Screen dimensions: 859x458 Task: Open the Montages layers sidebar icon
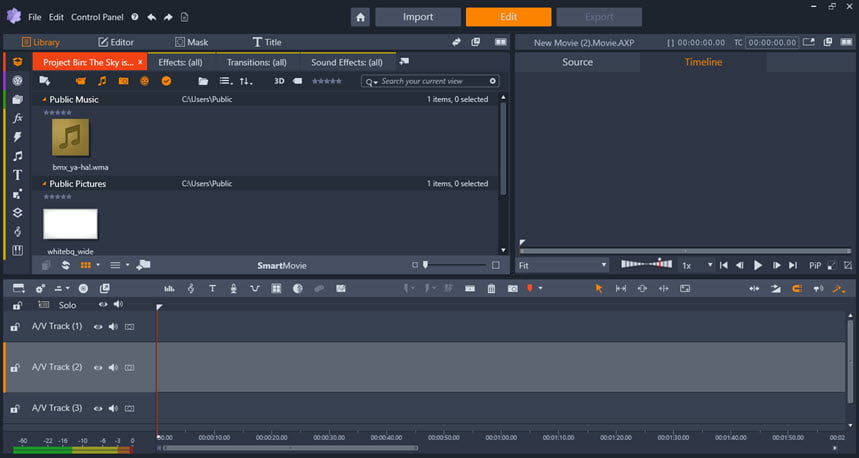pos(18,213)
